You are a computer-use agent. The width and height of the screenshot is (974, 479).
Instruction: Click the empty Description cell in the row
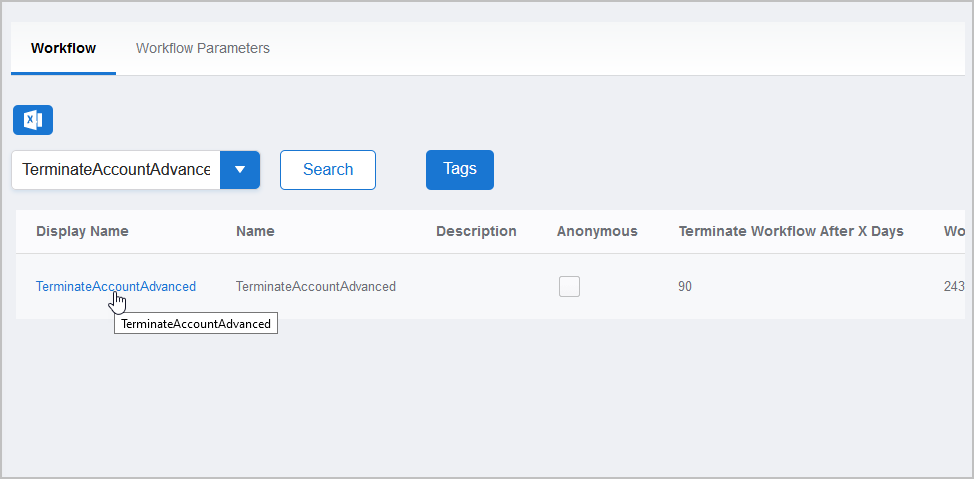click(x=476, y=286)
